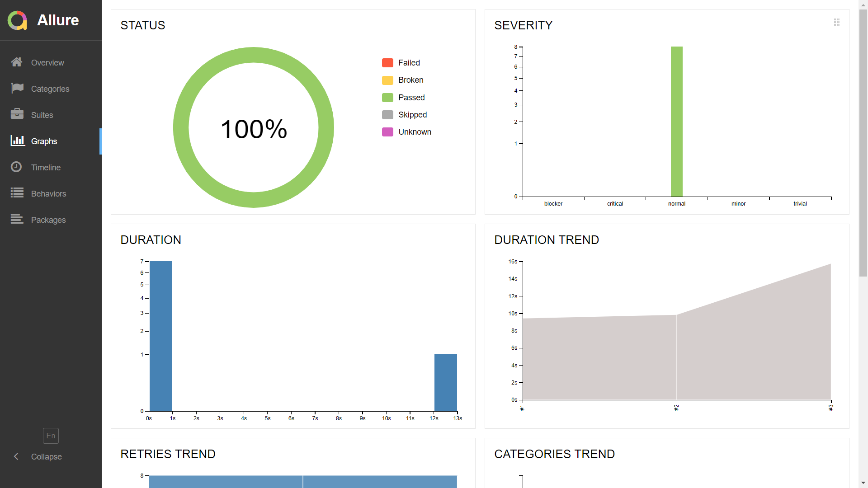
Task: Click the Timeline clock icon
Action: point(16,167)
